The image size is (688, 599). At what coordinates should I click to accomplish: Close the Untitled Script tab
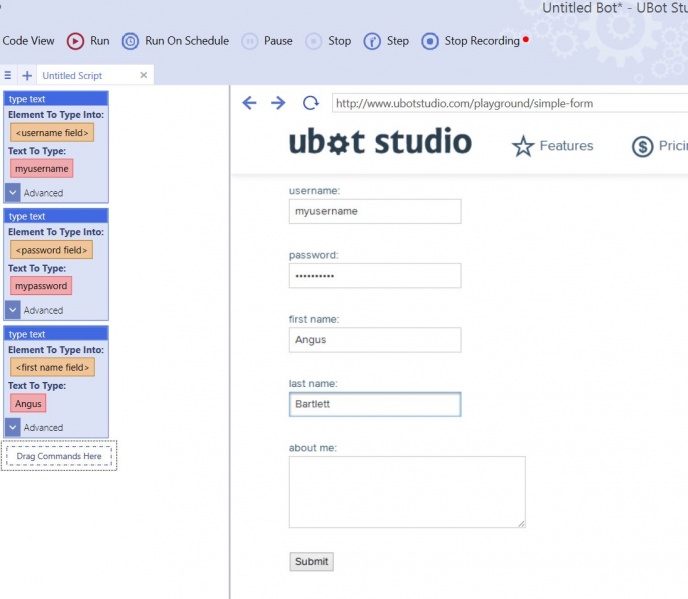[x=143, y=75]
